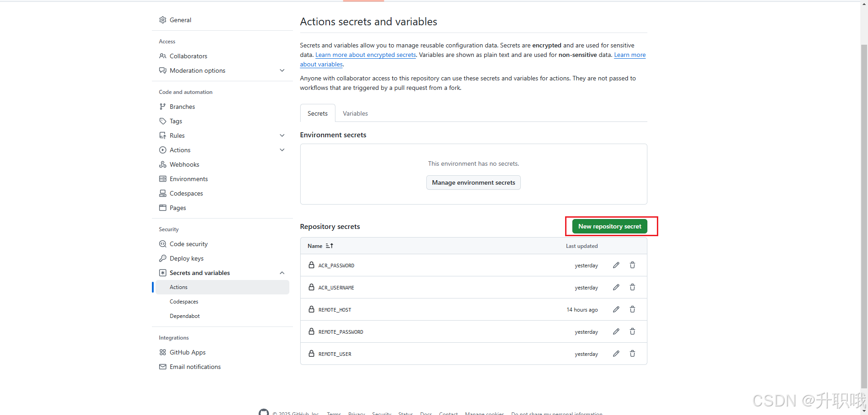Click the ACR_USERNAME secret name

pyautogui.click(x=336, y=288)
